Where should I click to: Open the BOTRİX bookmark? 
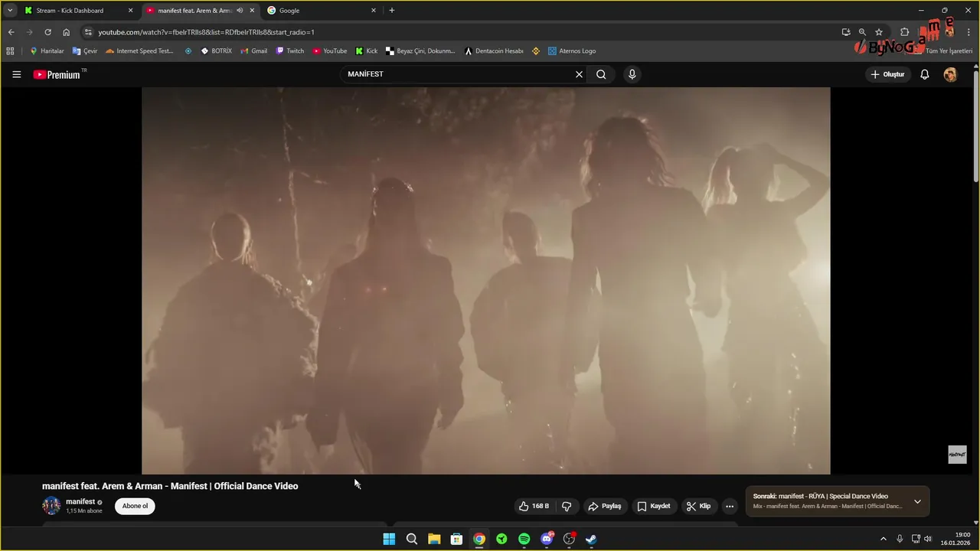click(x=217, y=51)
